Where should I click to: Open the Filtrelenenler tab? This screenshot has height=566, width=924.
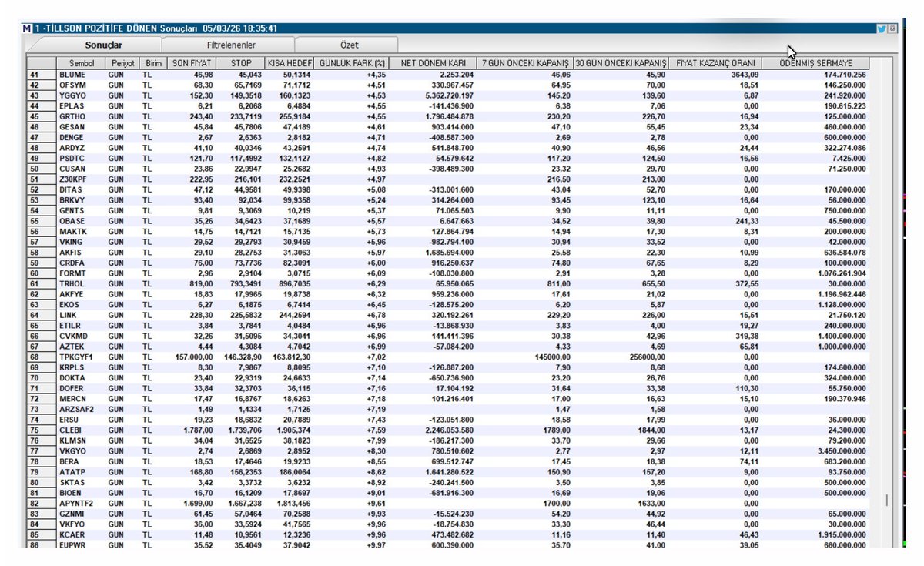tap(230, 45)
